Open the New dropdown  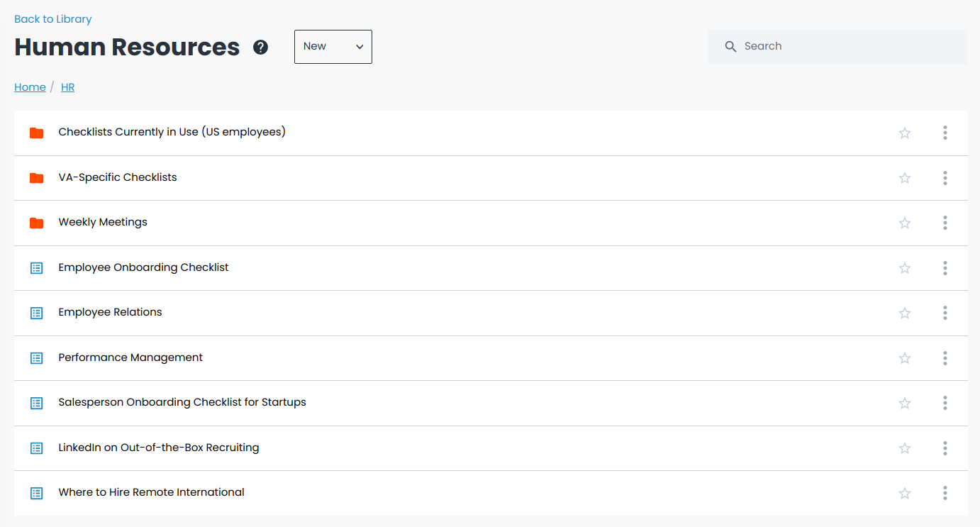(x=333, y=47)
